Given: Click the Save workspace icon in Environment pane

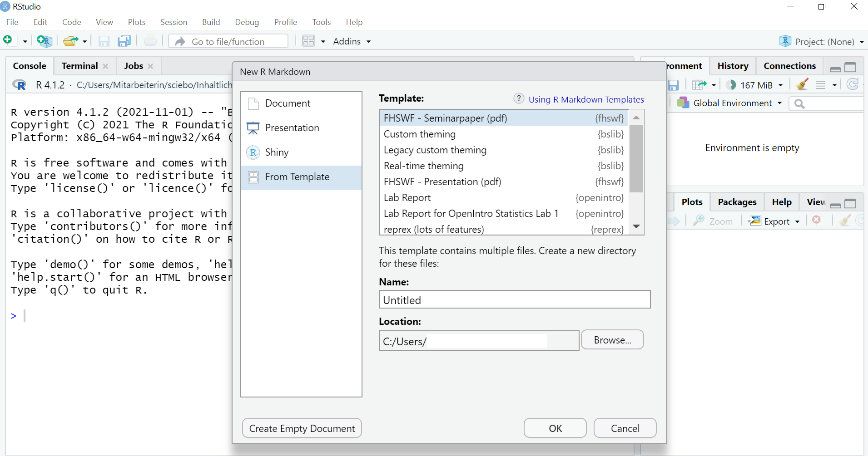Looking at the screenshot, I should 673,85.
